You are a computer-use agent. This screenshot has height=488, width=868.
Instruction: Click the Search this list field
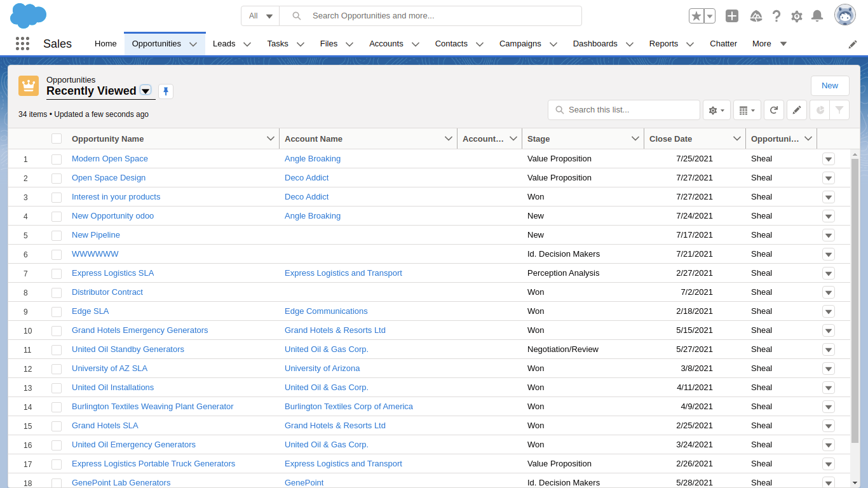coord(624,110)
